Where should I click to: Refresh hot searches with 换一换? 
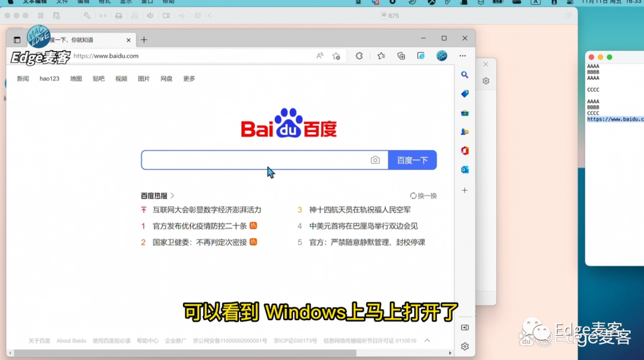423,196
